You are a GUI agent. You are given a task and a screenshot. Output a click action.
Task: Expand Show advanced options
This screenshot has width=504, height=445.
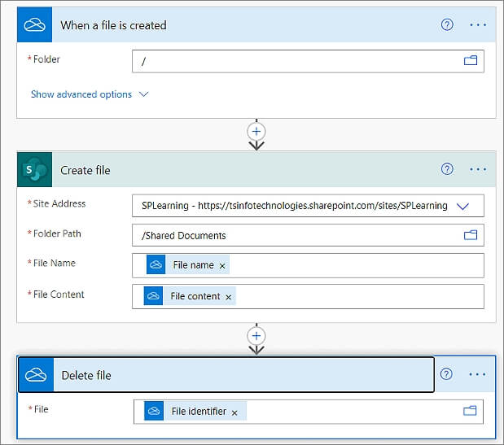pos(90,94)
